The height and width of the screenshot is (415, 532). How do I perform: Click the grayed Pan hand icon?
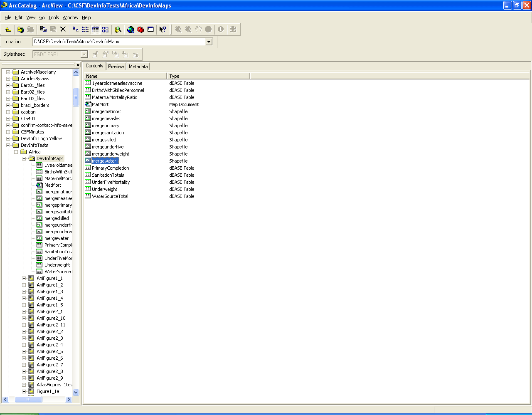click(x=198, y=29)
